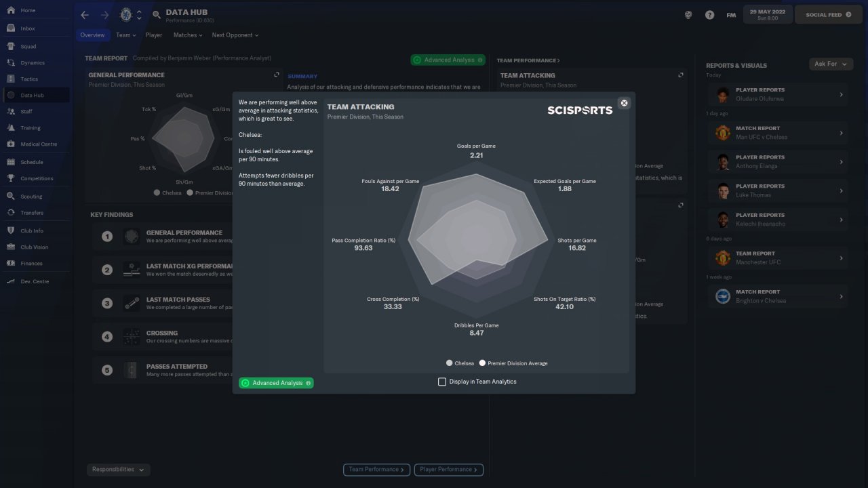Click the Dribbles Per Game value 8.47
868x488 pixels.
(477, 333)
